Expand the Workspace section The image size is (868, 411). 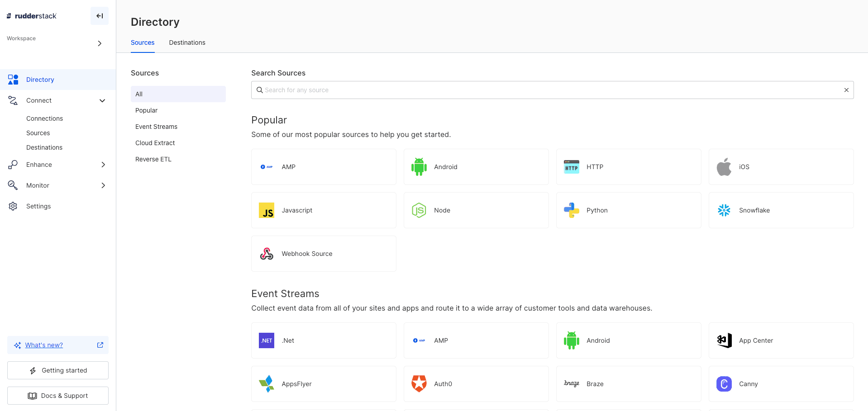tap(100, 43)
